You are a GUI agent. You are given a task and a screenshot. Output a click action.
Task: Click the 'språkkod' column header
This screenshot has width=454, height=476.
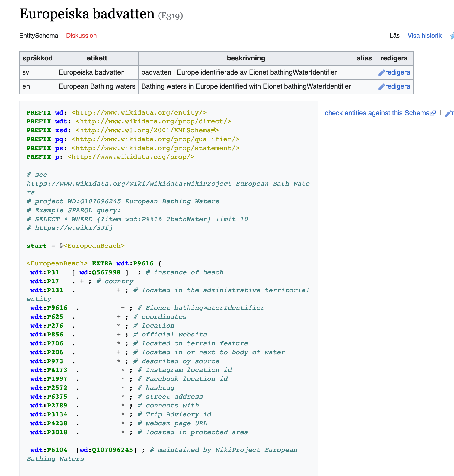coord(37,58)
